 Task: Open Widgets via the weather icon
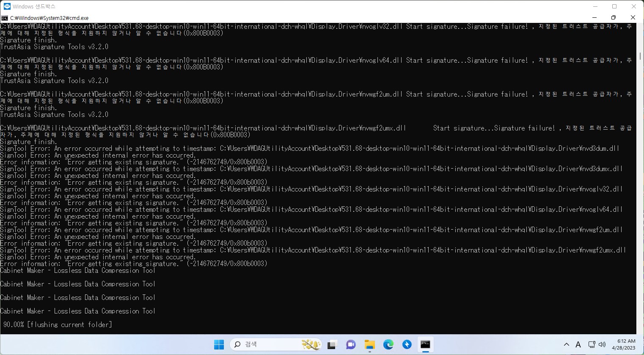(311, 344)
